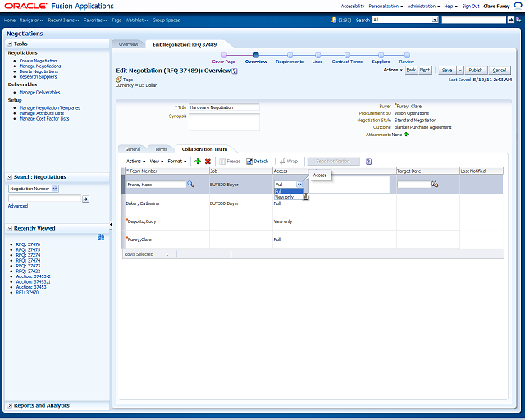This screenshot has width=525, height=420.
Task: Click help icon beside Overview page title
Action: tap(235, 71)
